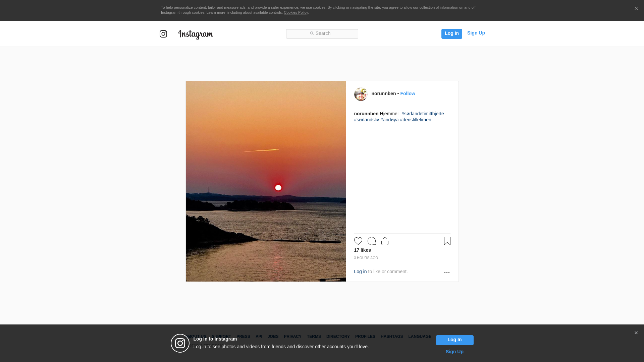The height and width of the screenshot is (362, 644).
Task: Open the Cookies Policy link
Action: tap(296, 12)
